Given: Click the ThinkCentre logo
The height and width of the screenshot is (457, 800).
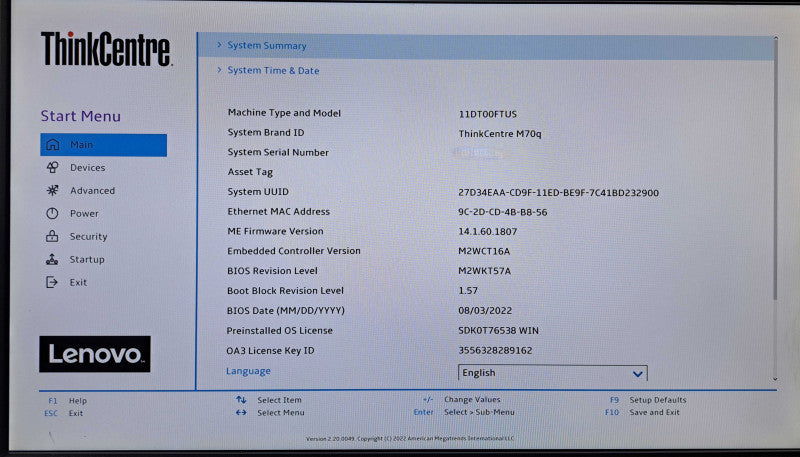Looking at the screenshot, I should click(106, 49).
